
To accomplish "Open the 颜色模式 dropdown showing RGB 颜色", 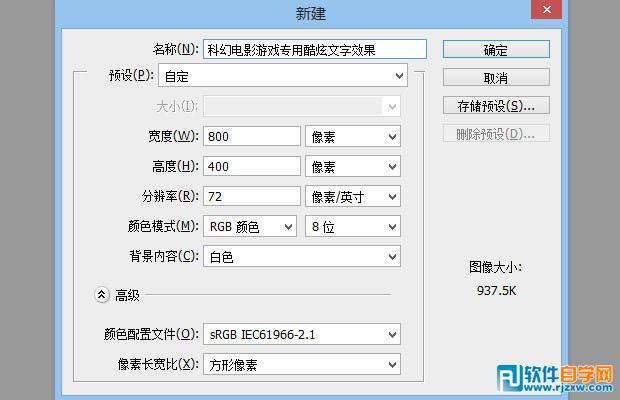I will point(250,226).
